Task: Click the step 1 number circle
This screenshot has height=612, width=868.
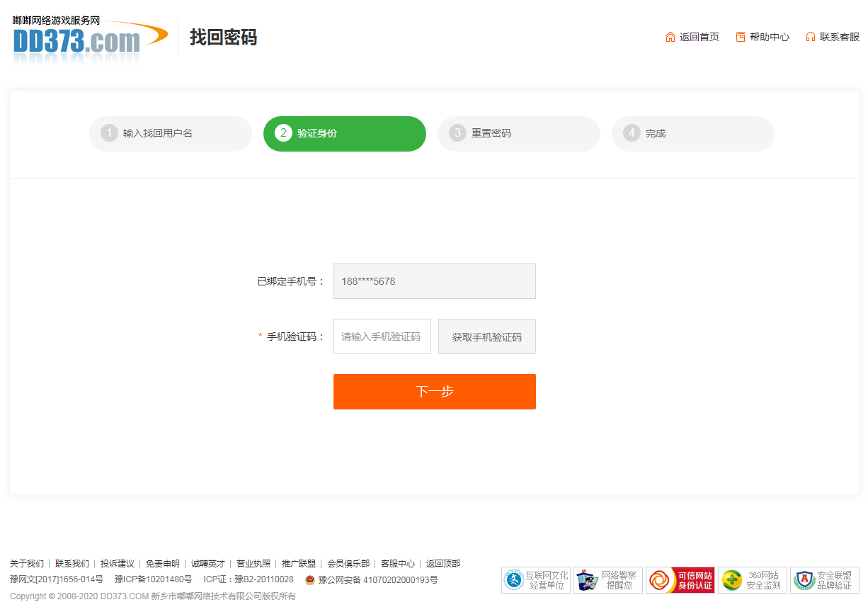Action: point(109,133)
